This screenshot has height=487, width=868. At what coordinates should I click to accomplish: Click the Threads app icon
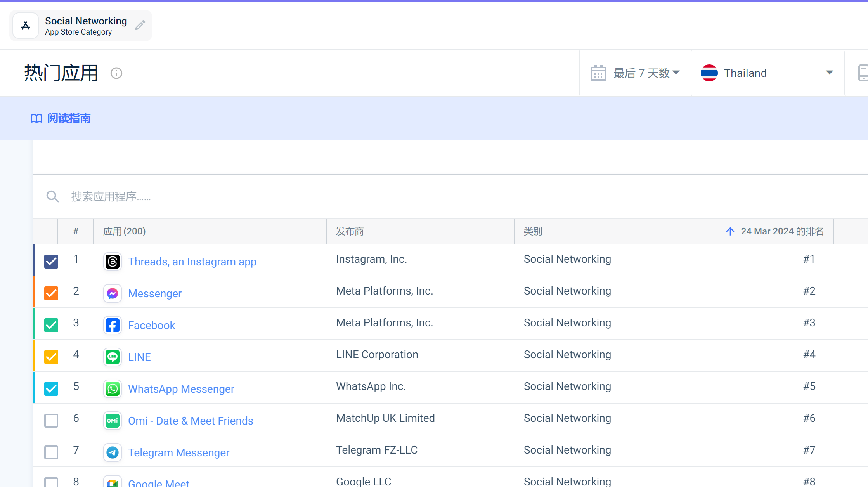coord(113,262)
